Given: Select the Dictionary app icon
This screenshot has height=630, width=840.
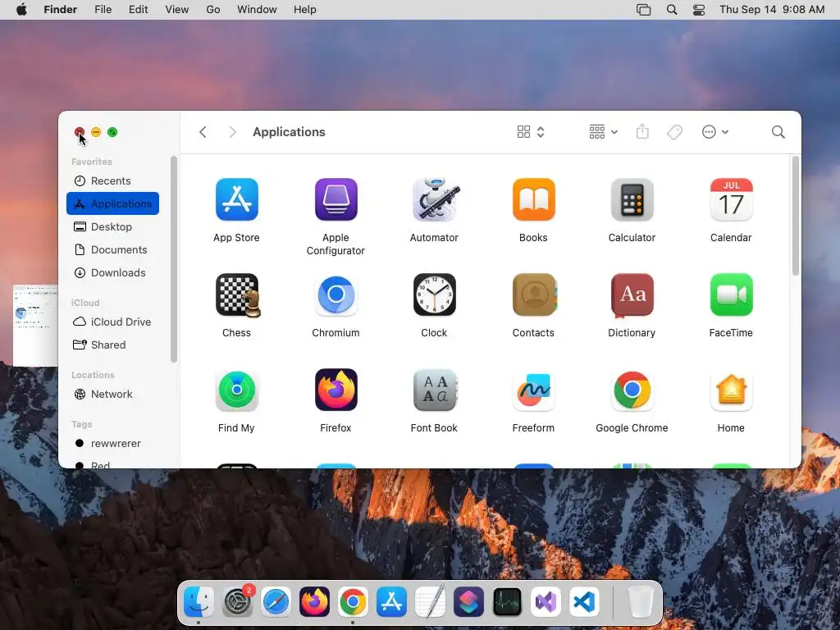Looking at the screenshot, I should point(632,294).
